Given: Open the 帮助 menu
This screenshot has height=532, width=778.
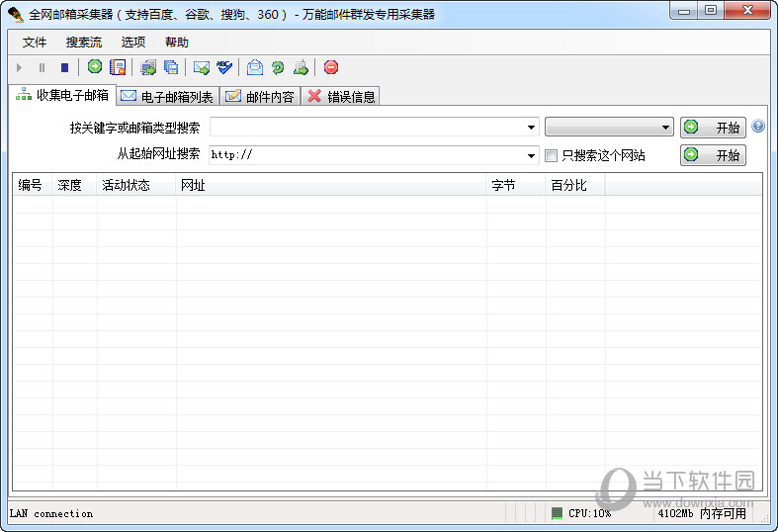Looking at the screenshot, I should pos(177,43).
